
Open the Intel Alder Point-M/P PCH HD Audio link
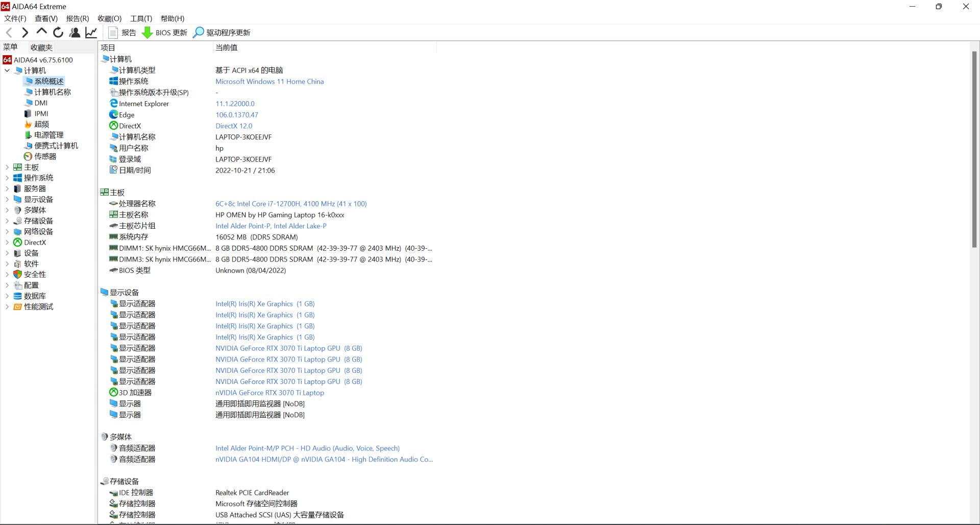click(x=307, y=448)
